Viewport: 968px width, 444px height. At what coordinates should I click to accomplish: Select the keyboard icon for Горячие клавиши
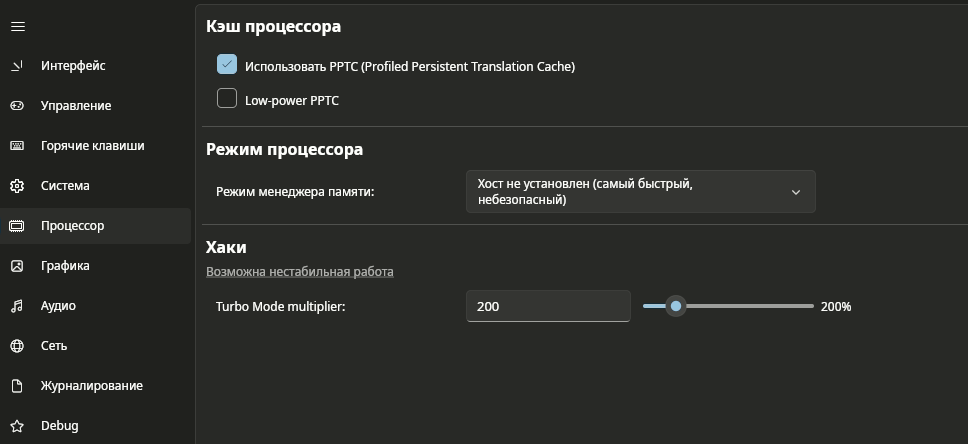pos(17,146)
